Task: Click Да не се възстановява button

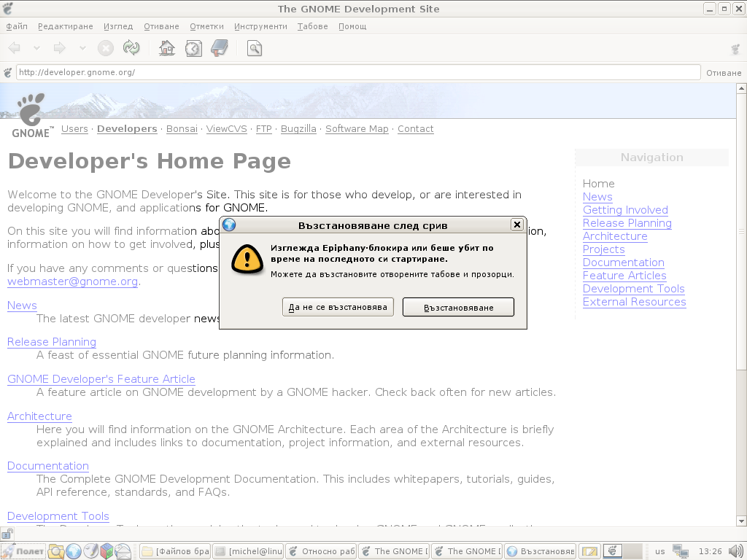Action: (x=338, y=307)
